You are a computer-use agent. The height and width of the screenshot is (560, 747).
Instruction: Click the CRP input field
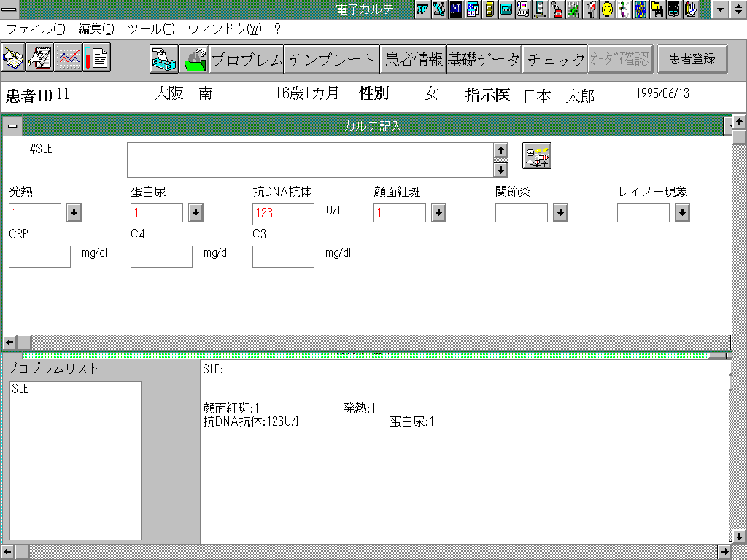click(39, 257)
